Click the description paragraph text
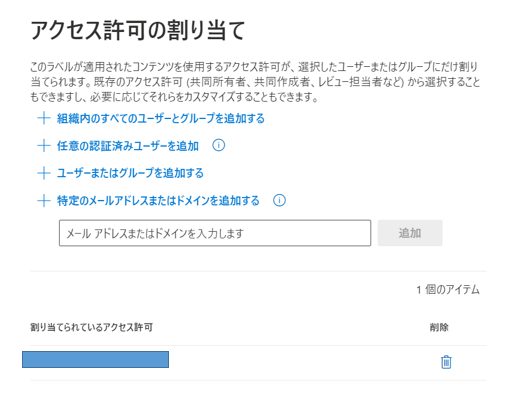 [255, 82]
